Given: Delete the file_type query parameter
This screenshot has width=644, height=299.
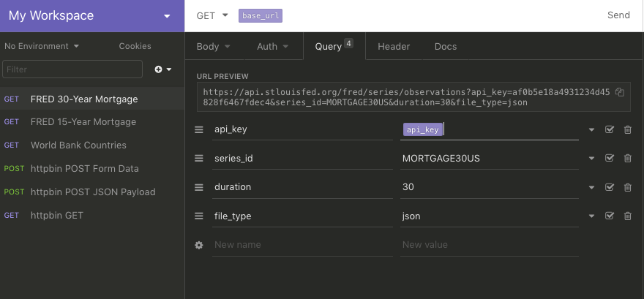Looking at the screenshot, I should click(x=628, y=216).
